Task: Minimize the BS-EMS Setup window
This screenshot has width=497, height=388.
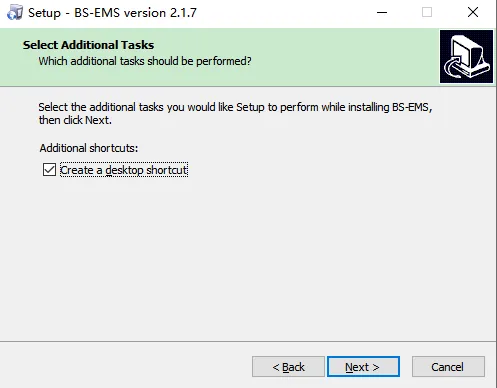Action: click(x=382, y=13)
